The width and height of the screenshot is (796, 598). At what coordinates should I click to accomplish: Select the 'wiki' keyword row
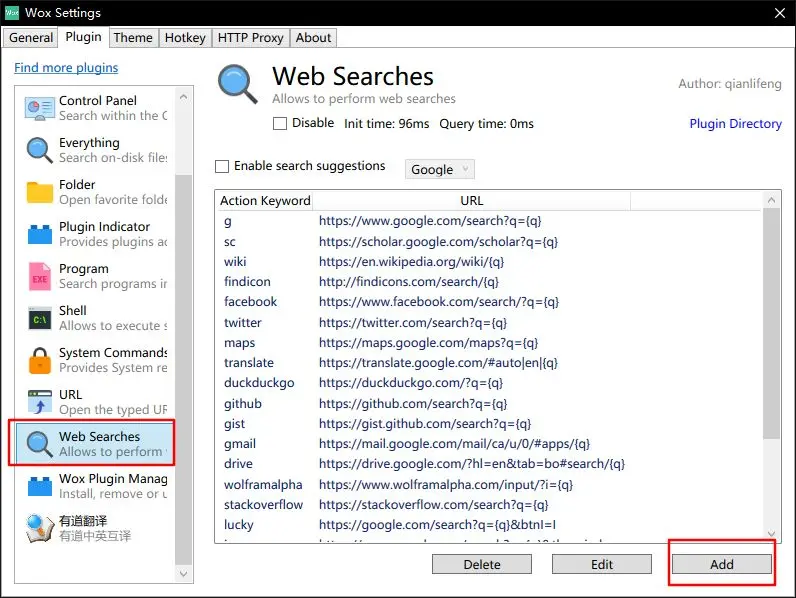tap(488, 262)
